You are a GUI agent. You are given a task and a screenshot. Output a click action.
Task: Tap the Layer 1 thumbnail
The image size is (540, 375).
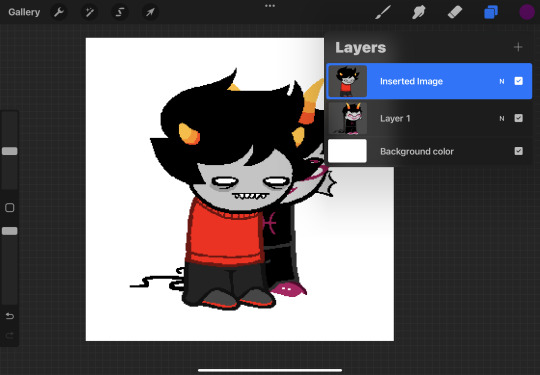coord(347,118)
